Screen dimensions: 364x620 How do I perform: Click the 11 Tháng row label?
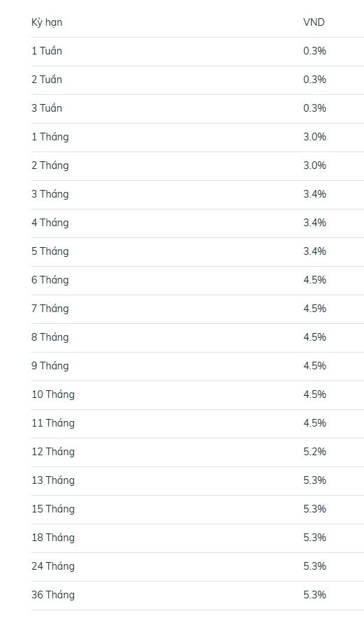(x=53, y=423)
